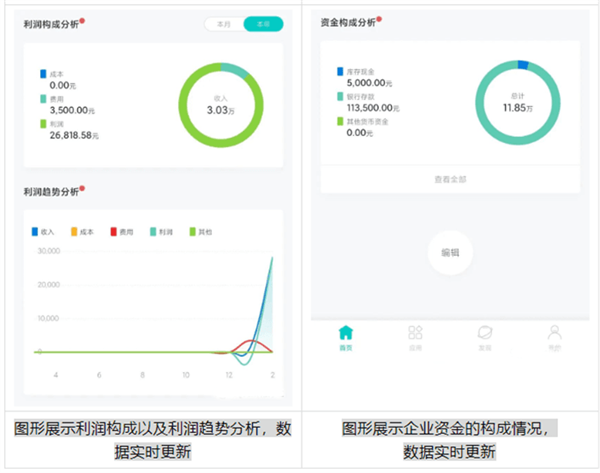This screenshot has width=600, height=473.
Task: Switch the profit period to 本月
Action: click(222, 24)
